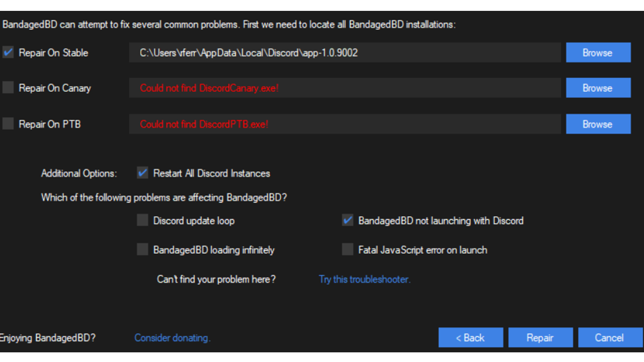This screenshot has height=362, width=644.
Task: Enable the Repair On Canary checkbox
Action: (8, 88)
